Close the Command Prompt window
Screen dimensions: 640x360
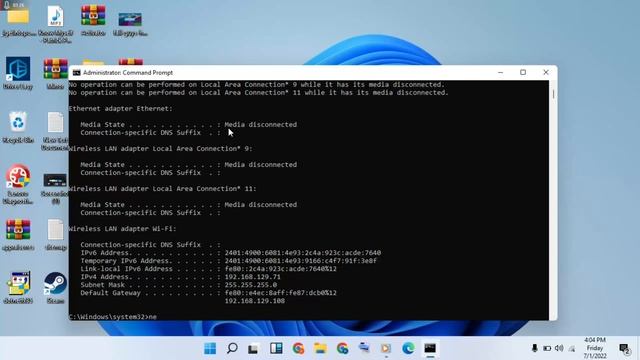(x=546, y=72)
